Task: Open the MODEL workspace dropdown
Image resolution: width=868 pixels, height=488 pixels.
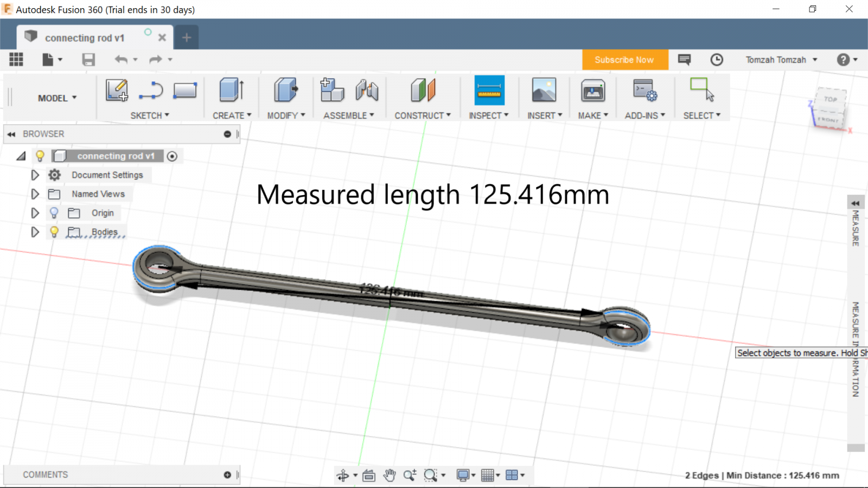Action: click(57, 98)
